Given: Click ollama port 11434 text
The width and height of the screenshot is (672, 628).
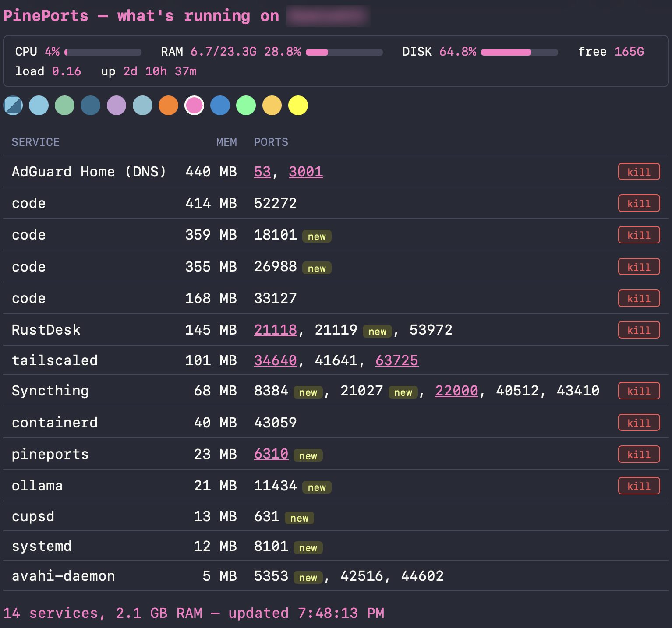Looking at the screenshot, I should pyautogui.click(x=276, y=486).
